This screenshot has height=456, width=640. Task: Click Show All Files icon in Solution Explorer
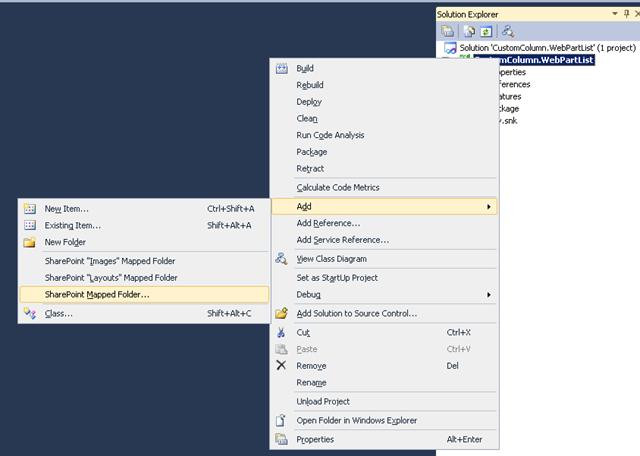(469, 31)
